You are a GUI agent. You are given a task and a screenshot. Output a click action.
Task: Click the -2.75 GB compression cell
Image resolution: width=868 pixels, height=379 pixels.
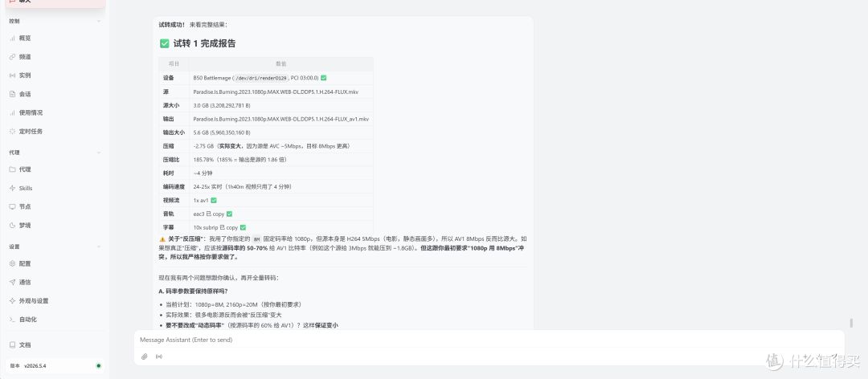pyautogui.click(x=281, y=146)
